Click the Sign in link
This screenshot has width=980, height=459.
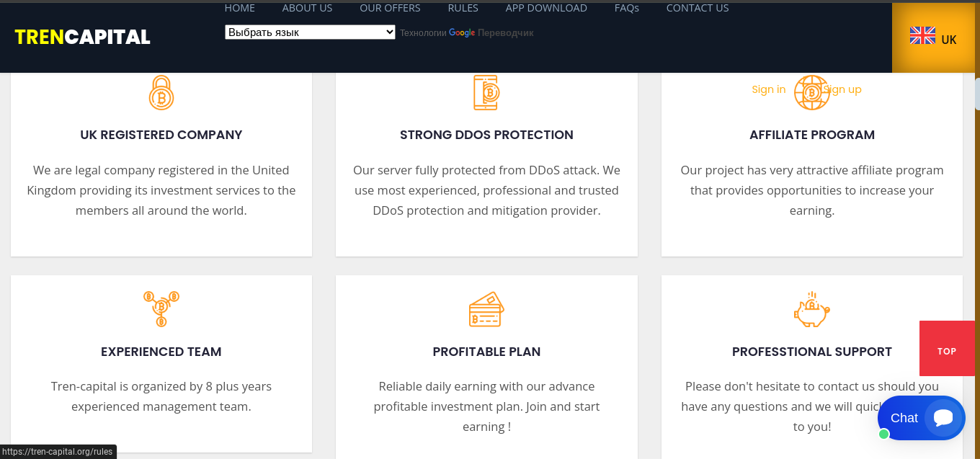click(x=768, y=89)
